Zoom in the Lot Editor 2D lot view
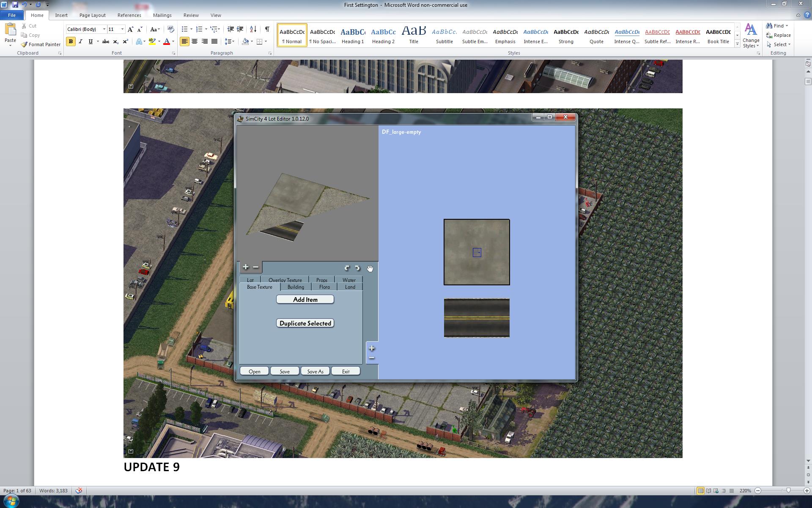 [372, 348]
